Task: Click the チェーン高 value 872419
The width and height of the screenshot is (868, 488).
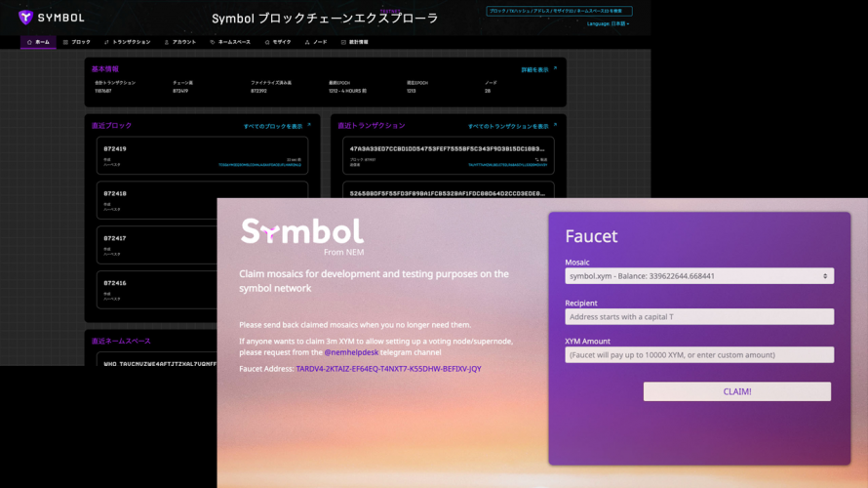Action: coord(180,91)
